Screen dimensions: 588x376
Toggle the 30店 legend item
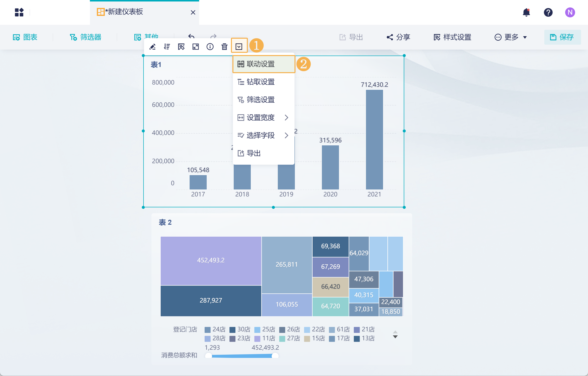tap(240, 329)
